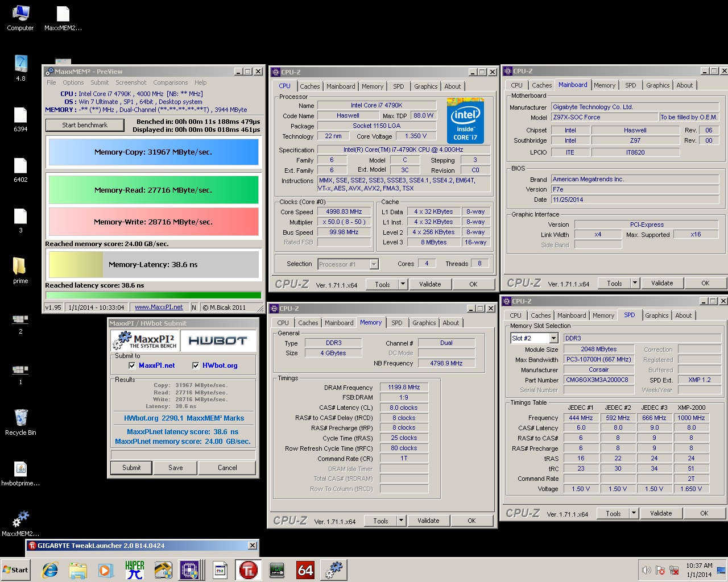
Task: Open the hwbotprime desktop file
Action: (20, 473)
